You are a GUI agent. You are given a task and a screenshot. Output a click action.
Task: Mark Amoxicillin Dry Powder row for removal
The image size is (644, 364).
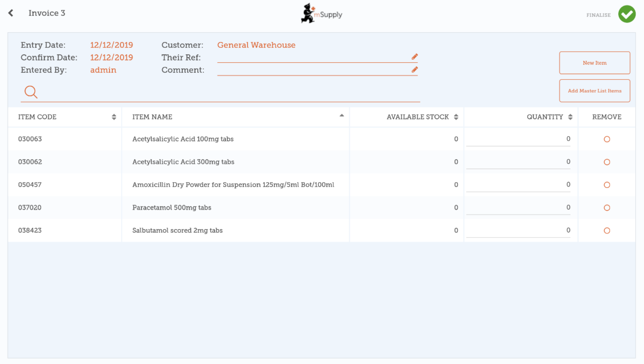click(x=607, y=185)
